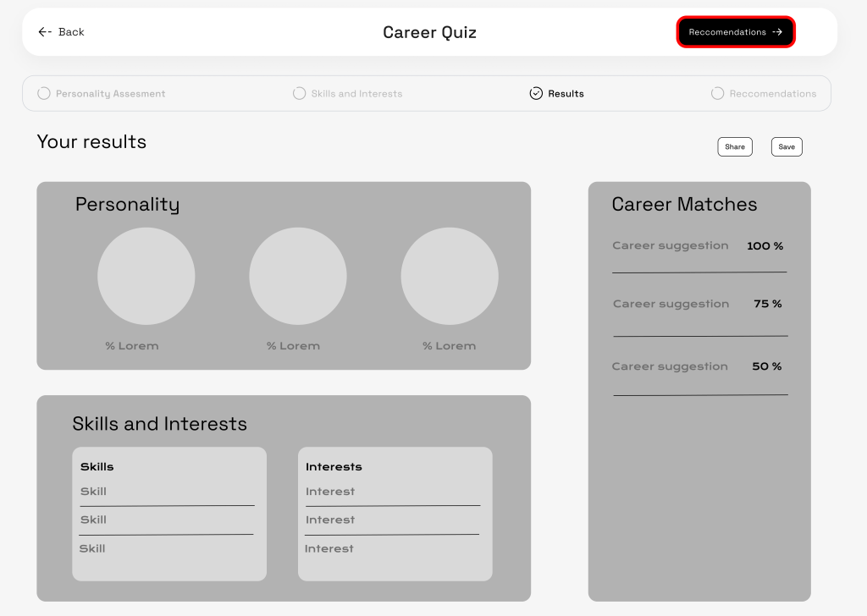This screenshot has width=867, height=616.
Task: Click the back arrow icon
Action: pyautogui.click(x=45, y=32)
